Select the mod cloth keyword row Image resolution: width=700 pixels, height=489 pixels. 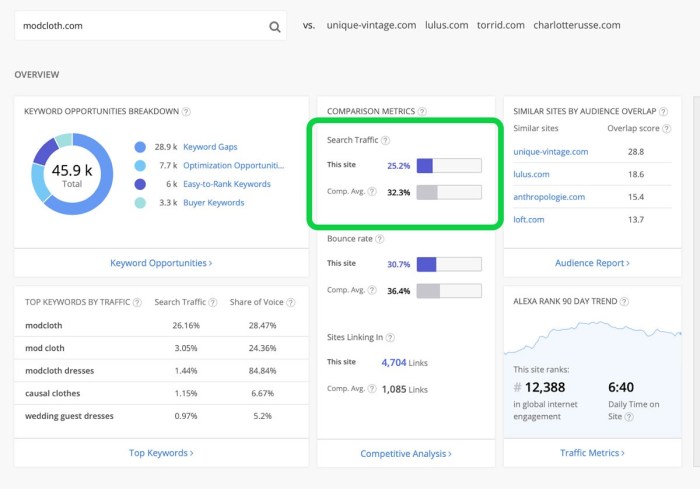161,348
